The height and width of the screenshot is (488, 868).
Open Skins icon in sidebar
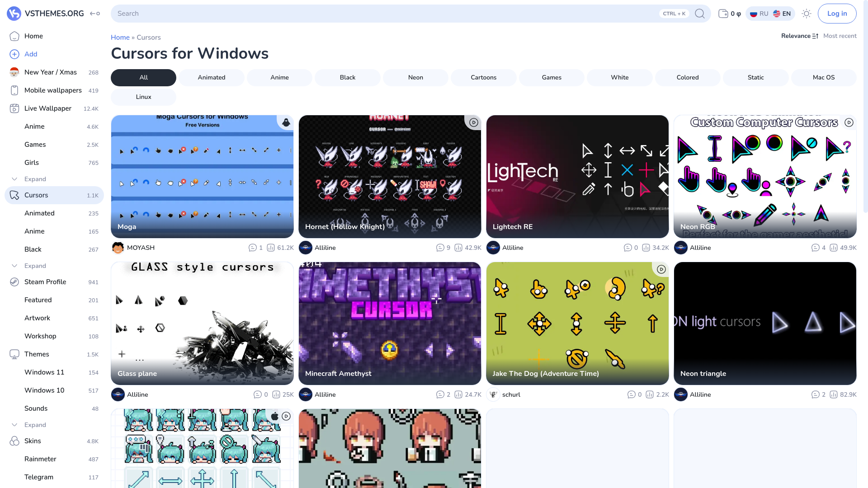[x=14, y=441]
